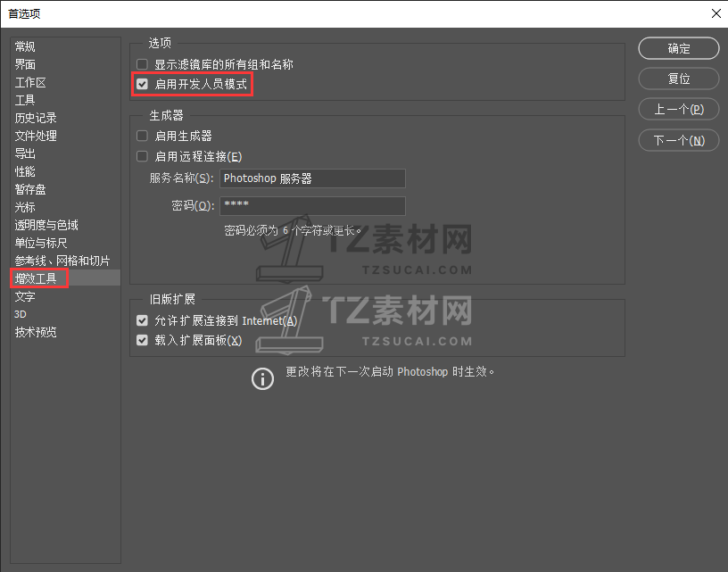Screen dimensions: 728x572
Task: Open the 文字 preferences category
Action: click(x=25, y=296)
